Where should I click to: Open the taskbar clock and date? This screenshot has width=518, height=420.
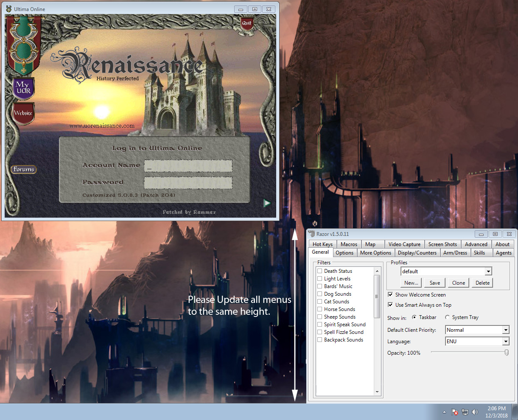496,412
